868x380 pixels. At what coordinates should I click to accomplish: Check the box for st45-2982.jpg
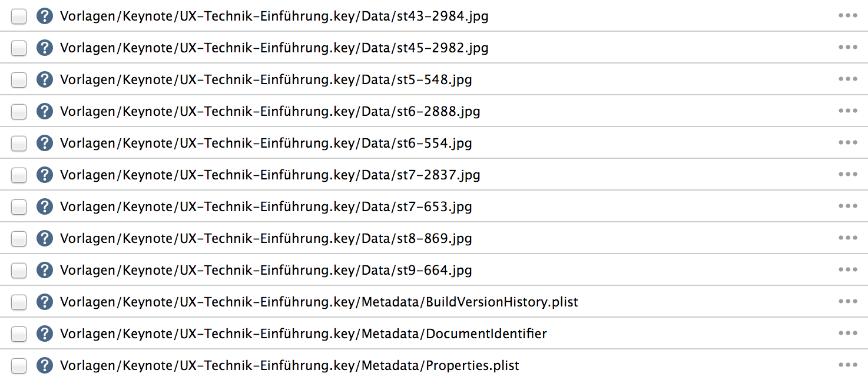pos(19,48)
